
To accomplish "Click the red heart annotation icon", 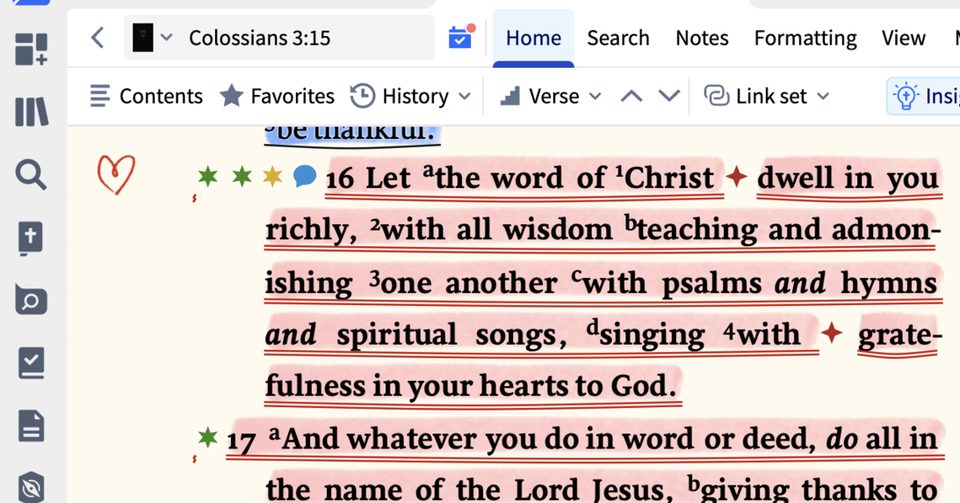I will click(116, 174).
